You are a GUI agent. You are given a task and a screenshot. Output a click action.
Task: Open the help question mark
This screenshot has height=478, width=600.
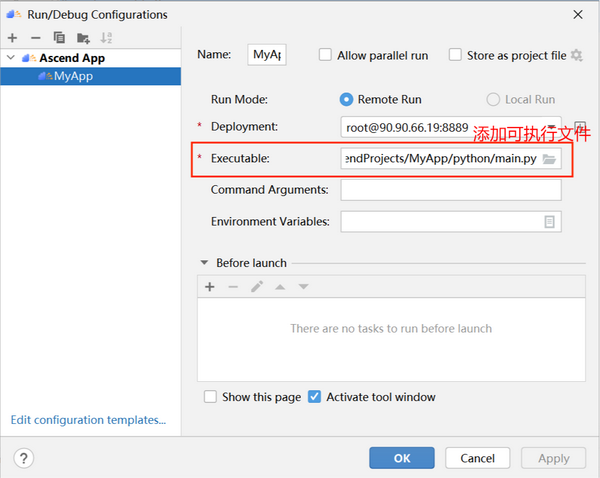(24, 458)
